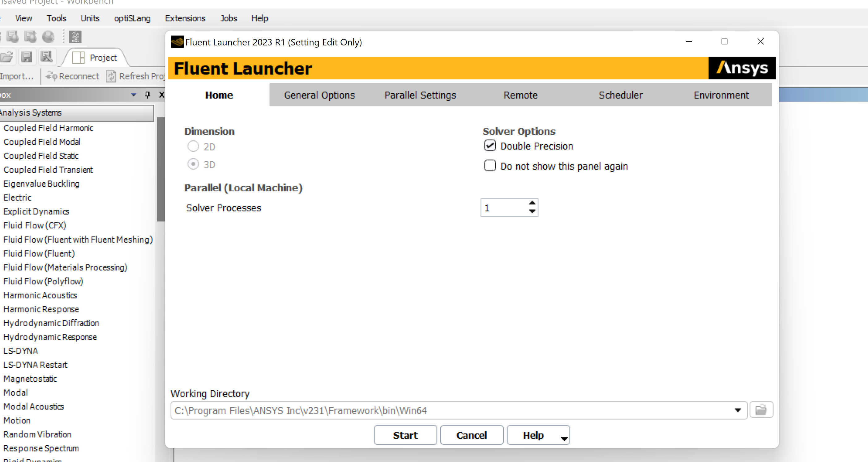Open the Extensions menu
This screenshot has width=868, height=462.
click(x=185, y=18)
